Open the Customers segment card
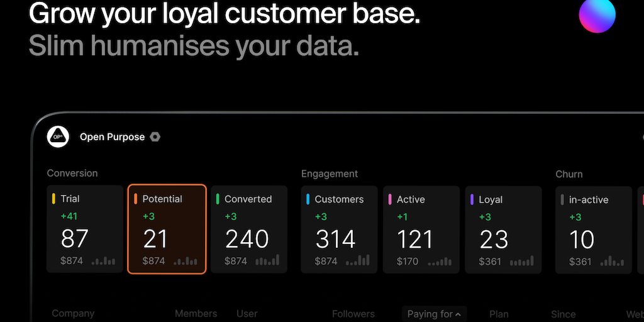This screenshot has width=644, height=322. 339,229
